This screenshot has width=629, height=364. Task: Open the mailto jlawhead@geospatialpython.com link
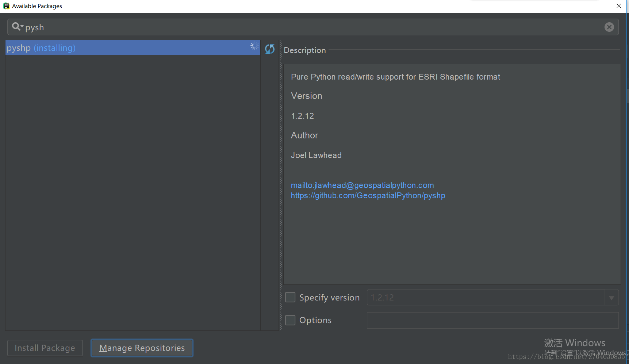[x=363, y=185]
